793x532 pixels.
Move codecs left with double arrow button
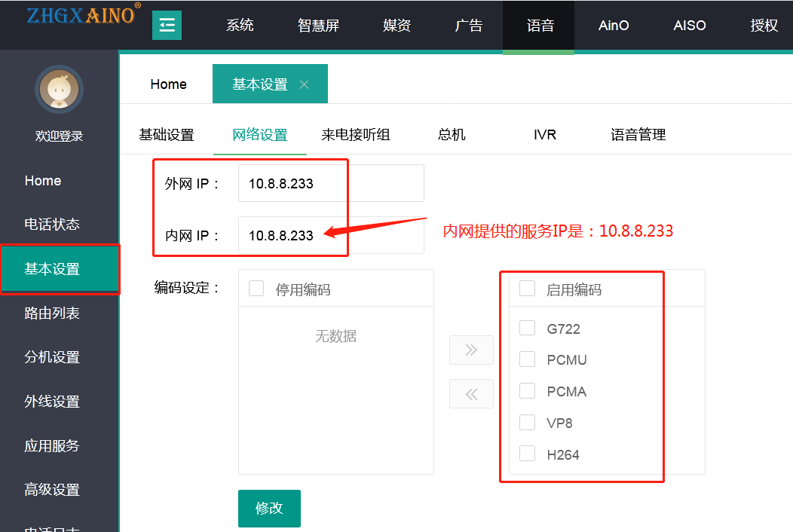[x=471, y=394]
